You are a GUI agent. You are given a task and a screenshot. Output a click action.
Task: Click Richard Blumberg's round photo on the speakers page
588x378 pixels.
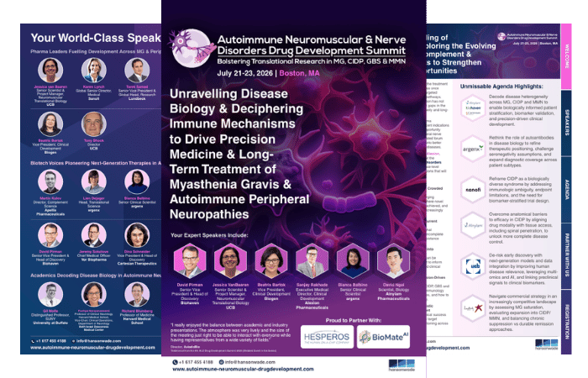[x=137, y=294]
